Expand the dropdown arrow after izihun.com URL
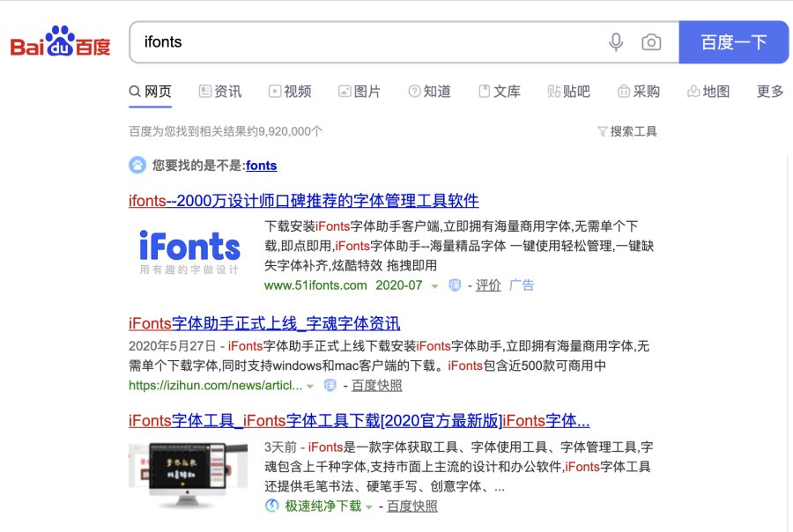 [310, 387]
